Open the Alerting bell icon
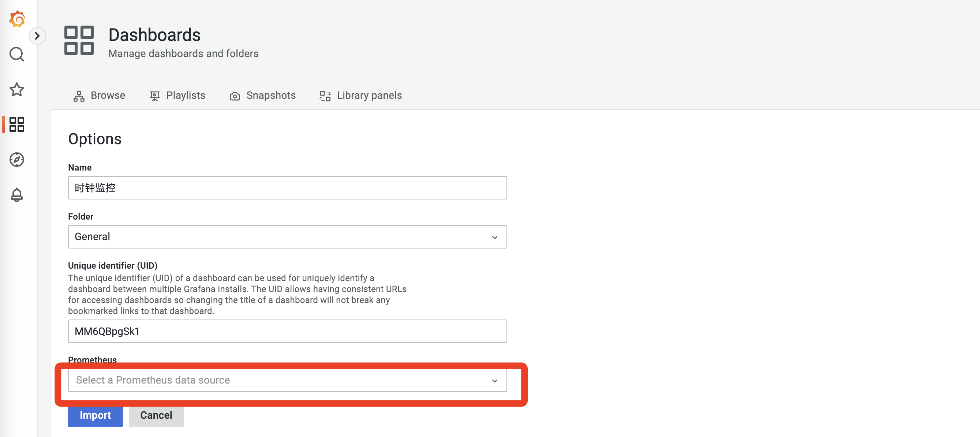The width and height of the screenshot is (980, 437). pos(17,195)
